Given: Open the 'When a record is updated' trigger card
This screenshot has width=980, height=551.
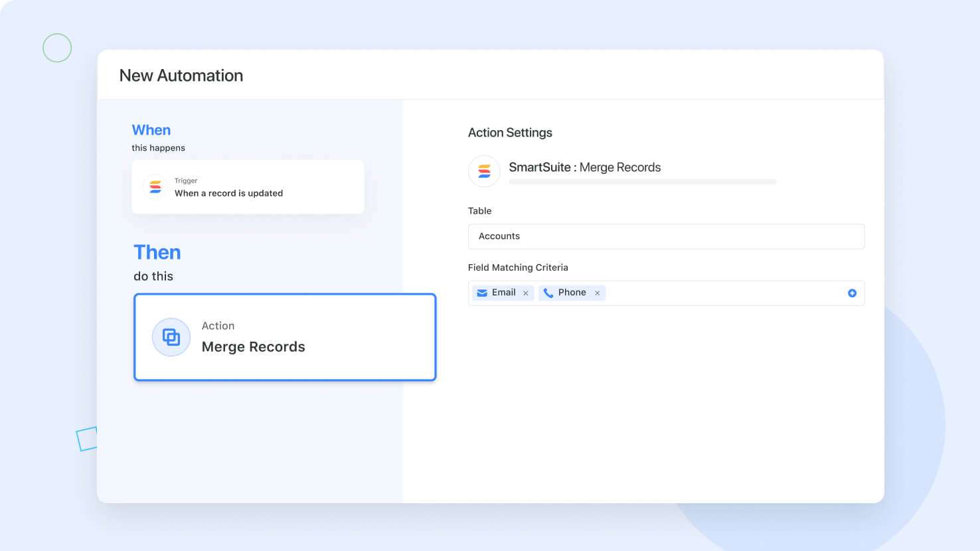Looking at the screenshot, I should pos(248,187).
